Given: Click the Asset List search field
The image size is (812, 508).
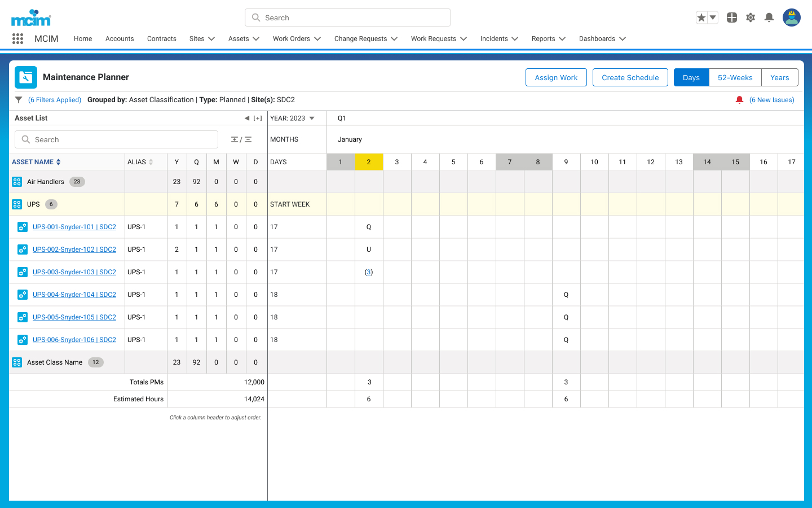Looking at the screenshot, I should click(x=116, y=139).
